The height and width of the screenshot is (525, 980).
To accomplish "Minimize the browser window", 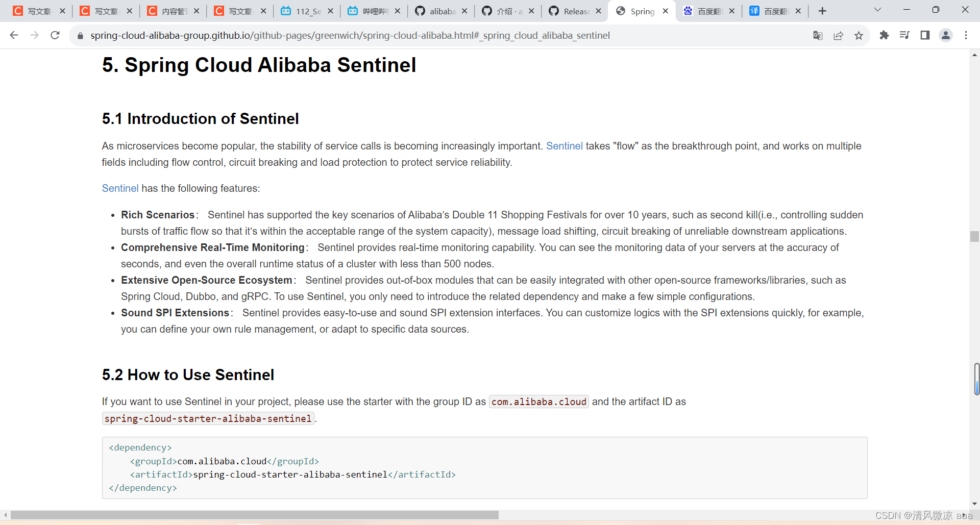I will [906, 10].
